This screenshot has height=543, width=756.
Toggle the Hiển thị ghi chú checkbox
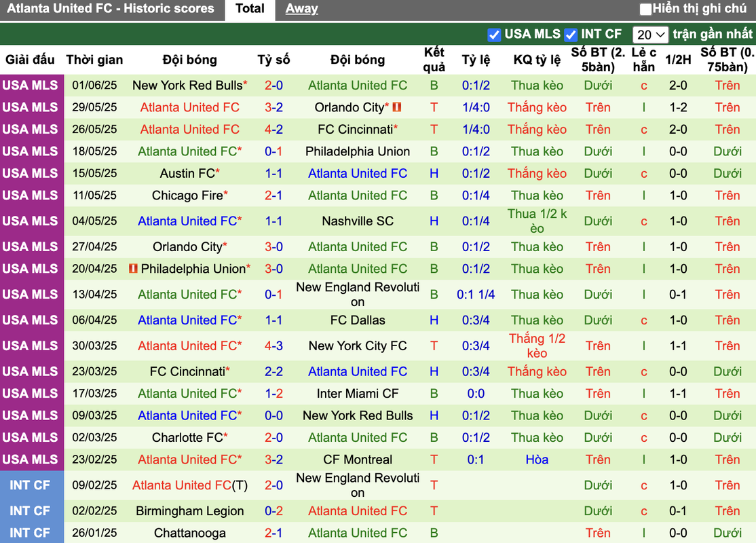(x=645, y=9)
